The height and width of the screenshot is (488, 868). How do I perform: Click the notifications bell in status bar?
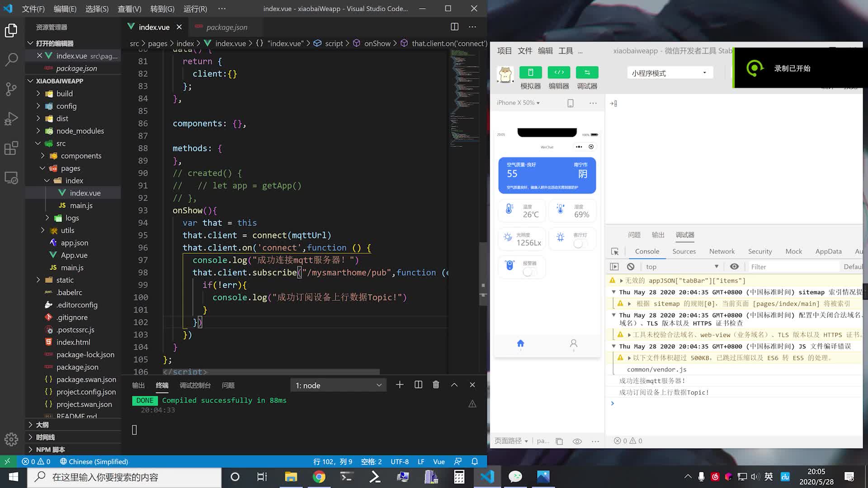[x=475, y=461]
